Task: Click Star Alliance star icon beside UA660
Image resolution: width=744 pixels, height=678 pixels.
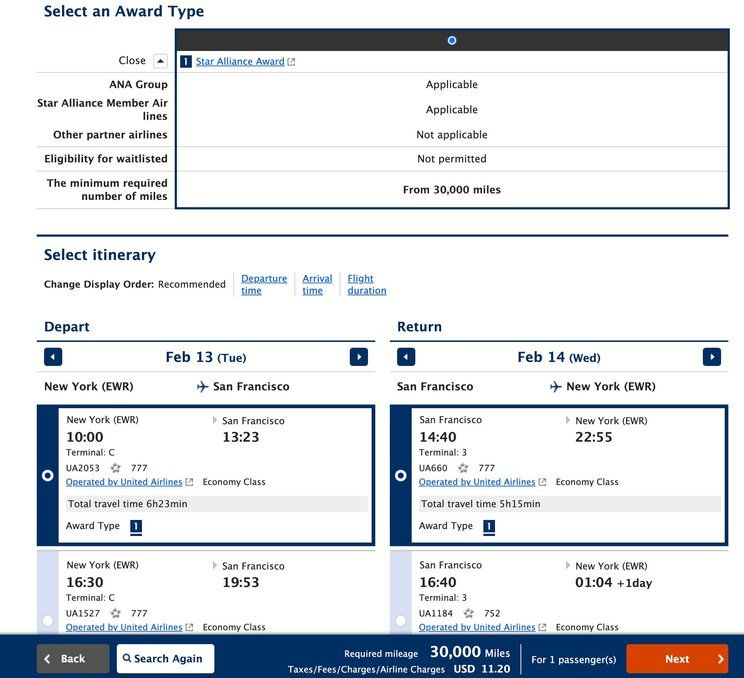Action: [463, 468]
